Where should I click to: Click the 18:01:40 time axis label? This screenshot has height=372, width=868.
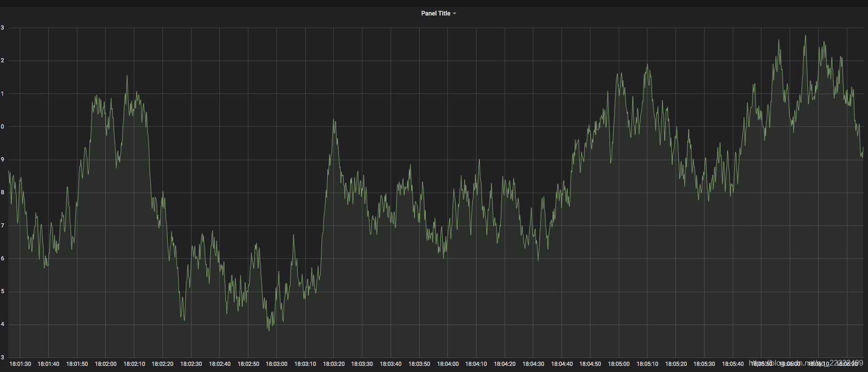(x=48, y=364)
